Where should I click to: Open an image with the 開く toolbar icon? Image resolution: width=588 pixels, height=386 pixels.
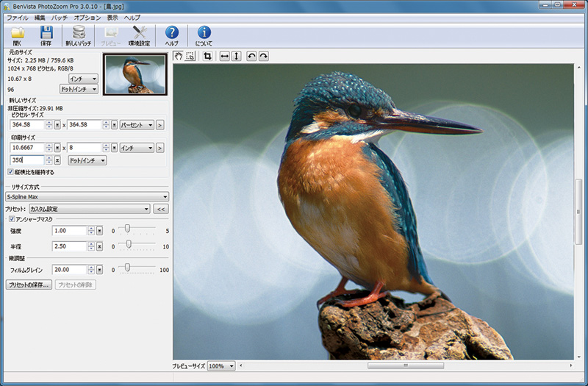pos(17,36)
